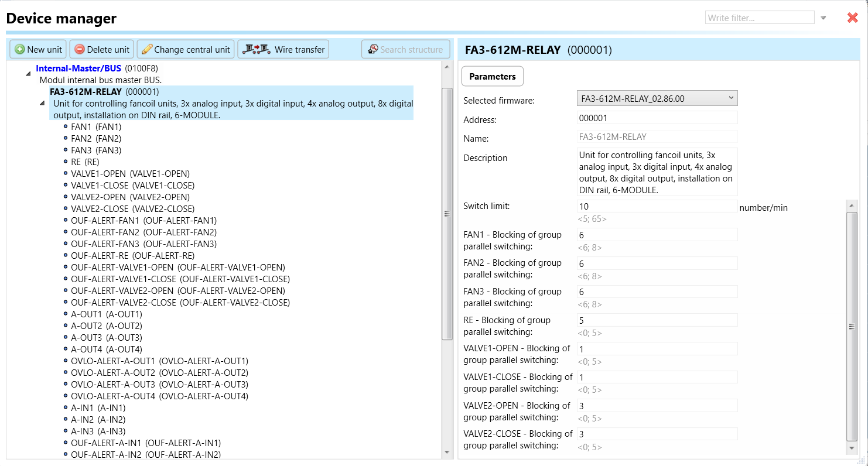The height and width of the screenshot is (466, 868).
Task: Click the New unit button
Action: pyautogui.click(x=39, y=50)
